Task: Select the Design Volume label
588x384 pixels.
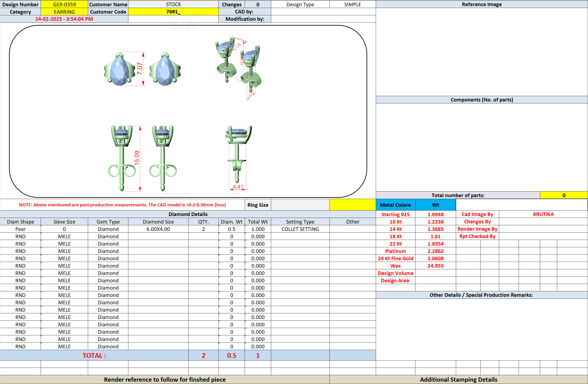Action: pos(395,273)
